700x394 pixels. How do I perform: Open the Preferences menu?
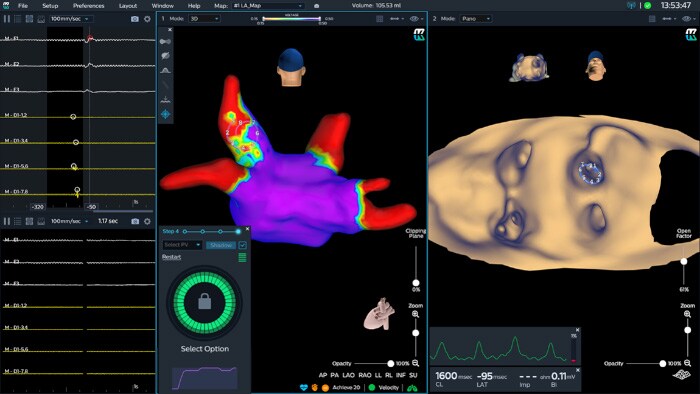click(x=88, y=6)
